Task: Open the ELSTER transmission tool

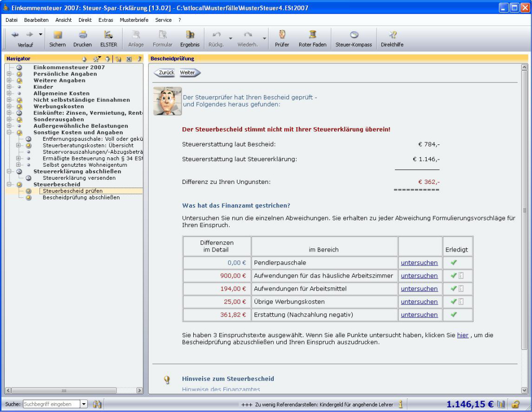Action: point(108,35)
